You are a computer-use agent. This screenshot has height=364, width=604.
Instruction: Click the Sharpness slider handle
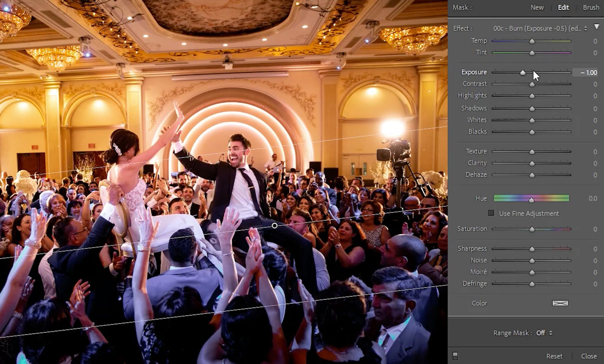coord(532,248)
